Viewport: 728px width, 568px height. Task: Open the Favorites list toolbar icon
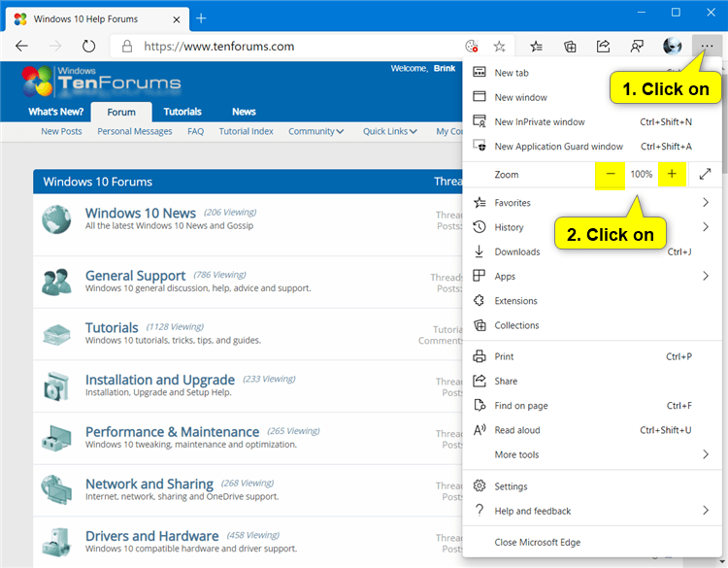point(536,46)
